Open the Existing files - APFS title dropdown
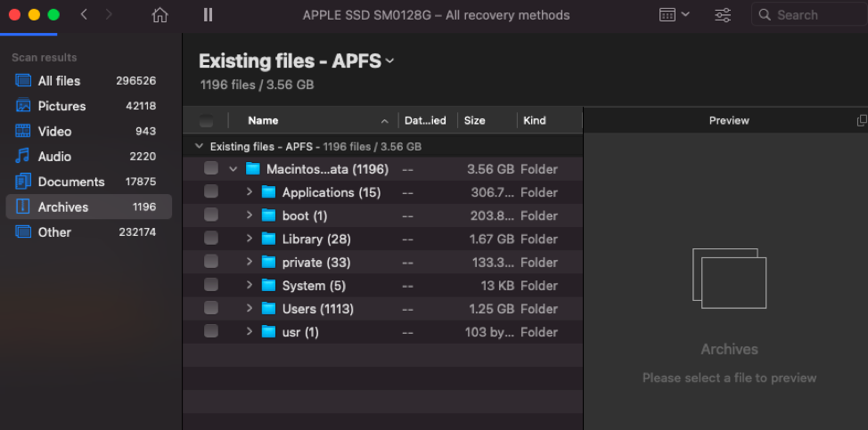The image size is (868, 430). 389,61
